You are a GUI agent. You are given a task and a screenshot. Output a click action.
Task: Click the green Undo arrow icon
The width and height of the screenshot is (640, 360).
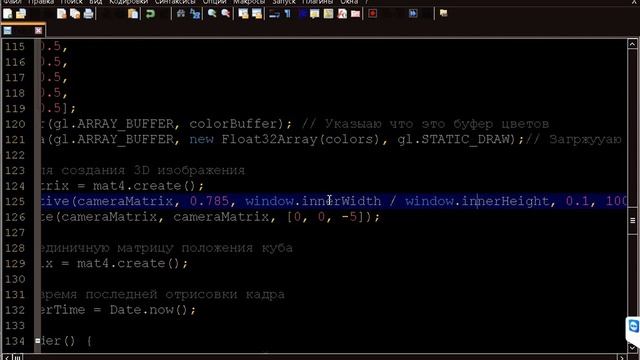tap(151, 14)
